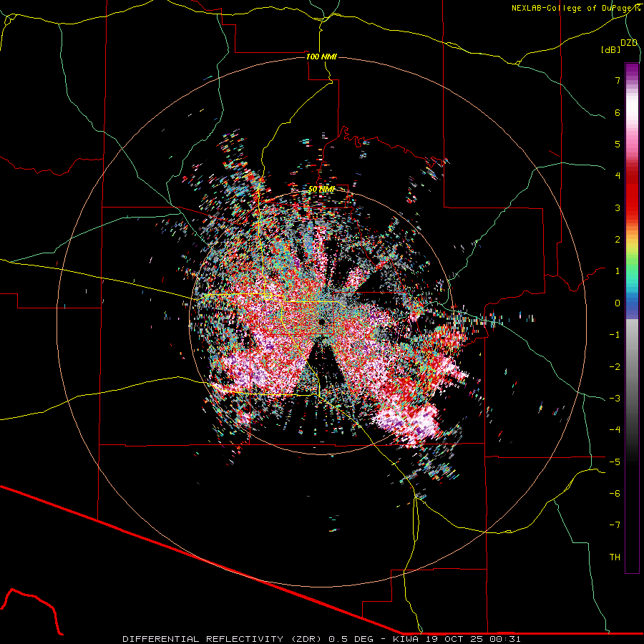
Task: Click the [dB] unit label above the scale
Action: [x=610, y=49]
